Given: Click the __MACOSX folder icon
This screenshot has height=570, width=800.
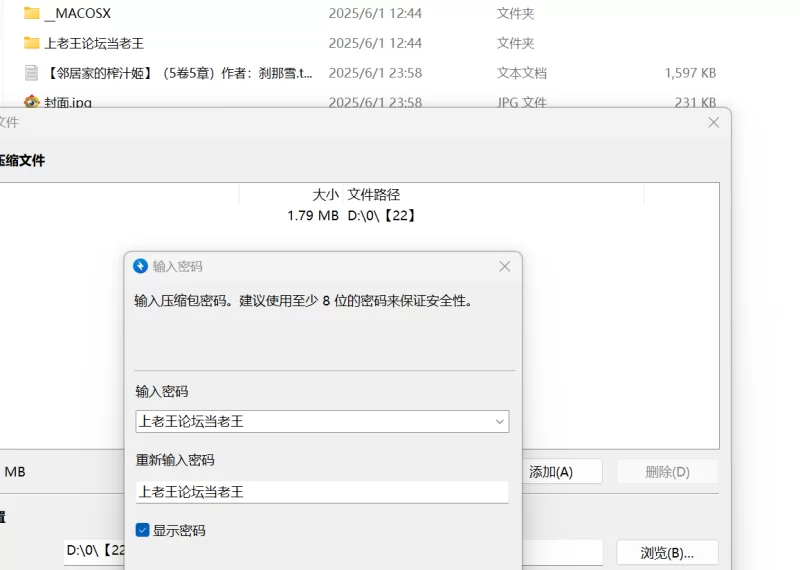Looking at the screenshot, I should click(x=32, y=13).
